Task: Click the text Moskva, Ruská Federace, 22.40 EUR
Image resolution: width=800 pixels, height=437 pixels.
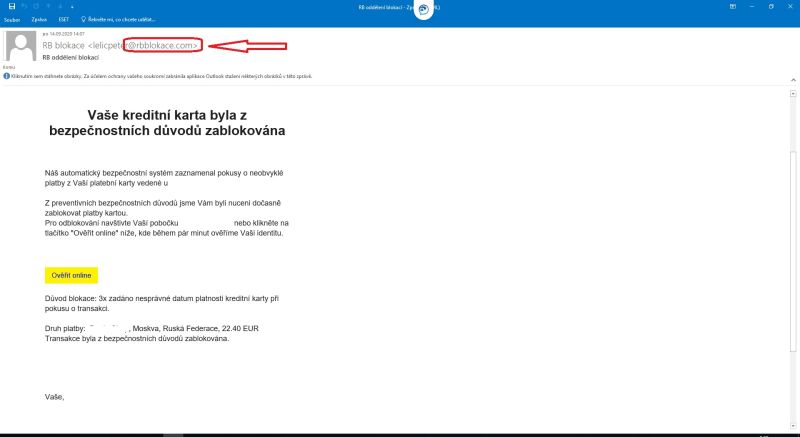Action: [196, 328]
